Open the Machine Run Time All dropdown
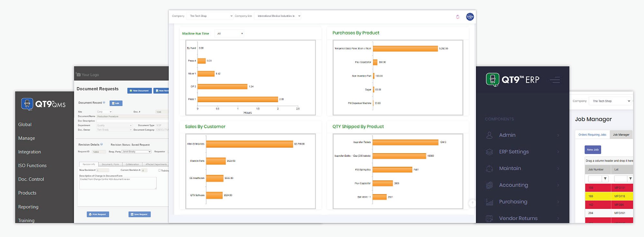This screenshot has width=644, height=237. tap(229, 34)
